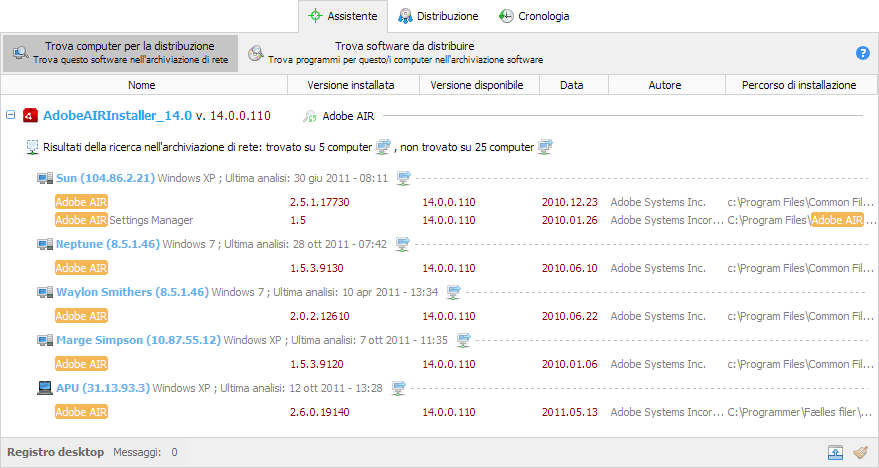This screenshot has height=468, width=879.
Task: Open Neptune (8.5.1.46) computer link
Action: [107, 244]
